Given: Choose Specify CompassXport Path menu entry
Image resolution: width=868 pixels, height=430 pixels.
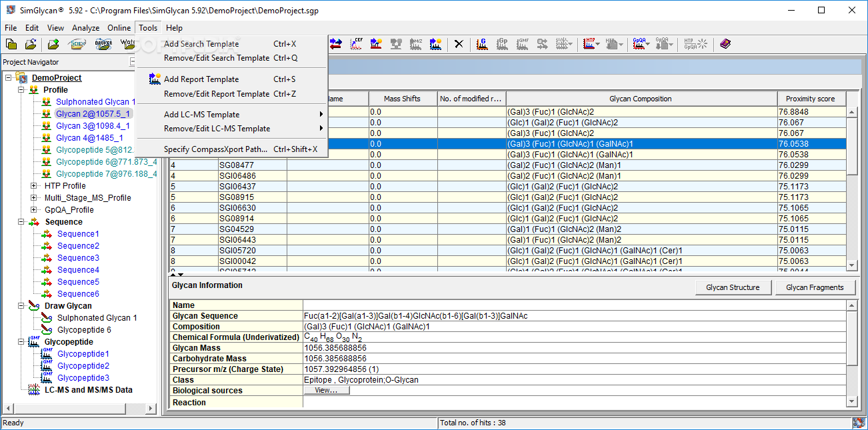Looking at the screenshot, I should (x=231, y=149).
